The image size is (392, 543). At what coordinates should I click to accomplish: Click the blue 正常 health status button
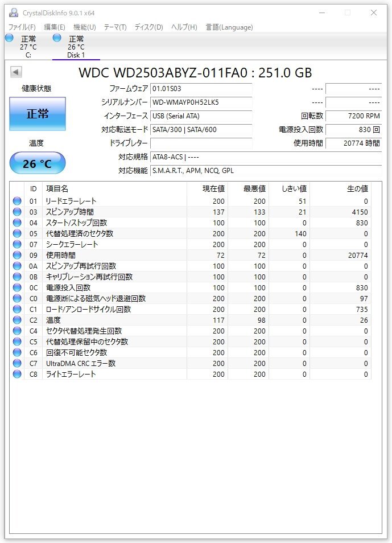[38, 114]
